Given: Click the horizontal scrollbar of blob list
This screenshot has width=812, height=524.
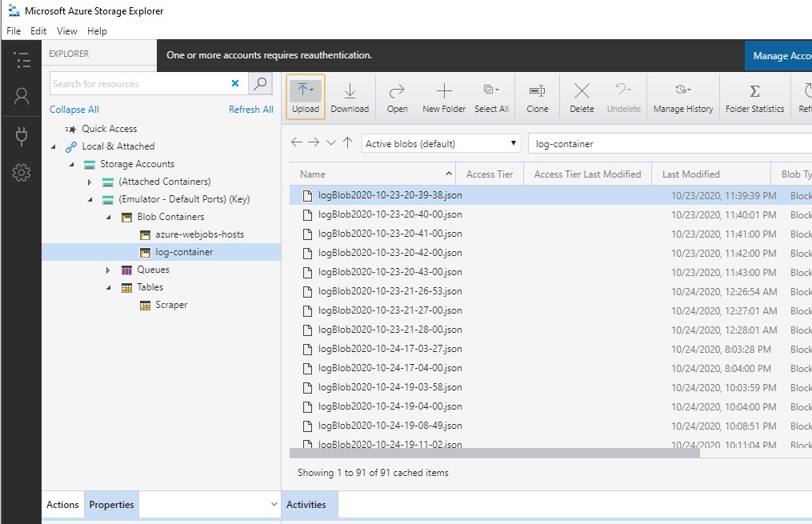Looking at the screenshot, I should [x=494, y=453].
